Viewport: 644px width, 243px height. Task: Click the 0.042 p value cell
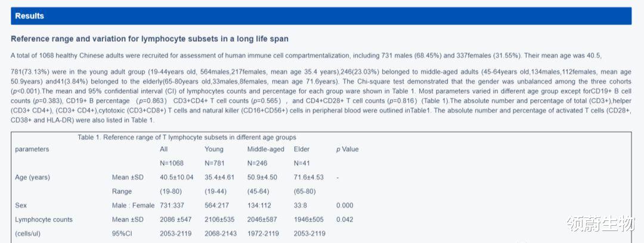[x=345, y=220]
